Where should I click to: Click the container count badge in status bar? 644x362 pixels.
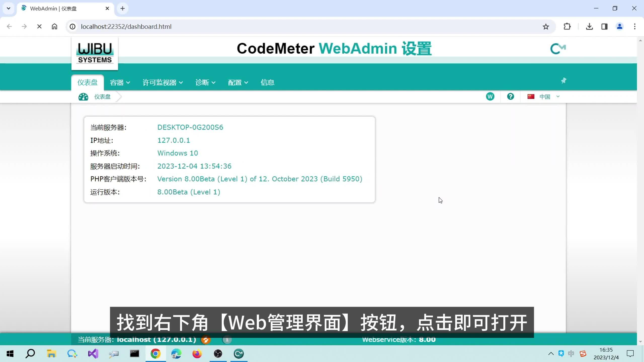[227, 340]
